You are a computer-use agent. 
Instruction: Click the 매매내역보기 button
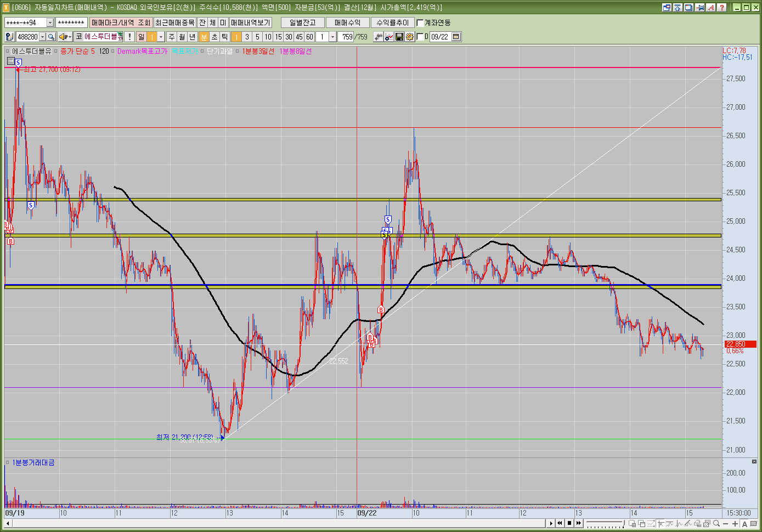[250, 22]
